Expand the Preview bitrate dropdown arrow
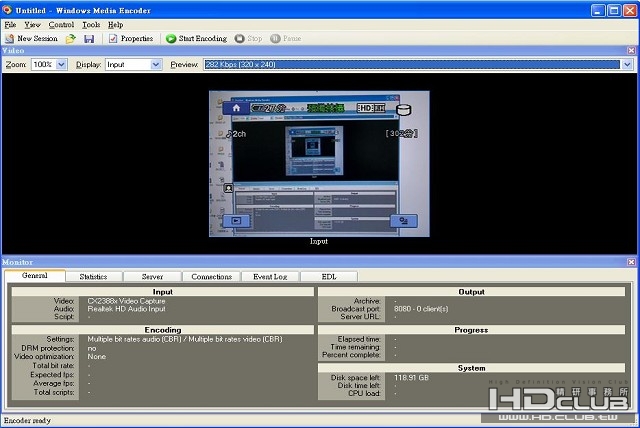Viewport: 640px width, 428px height. (x=627, y=64)
